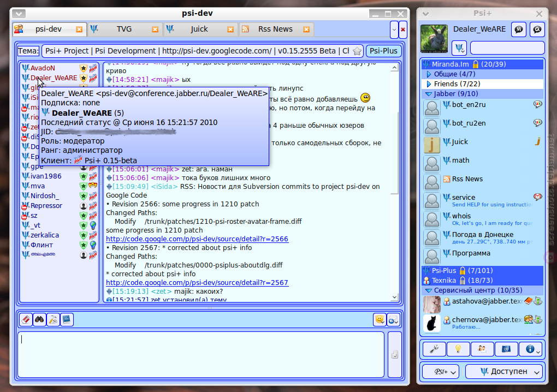Click the second speech bubble icon by Dealer_WeARE
The height and width of the screenshot is (392, 557).
[x=537, y=29]
